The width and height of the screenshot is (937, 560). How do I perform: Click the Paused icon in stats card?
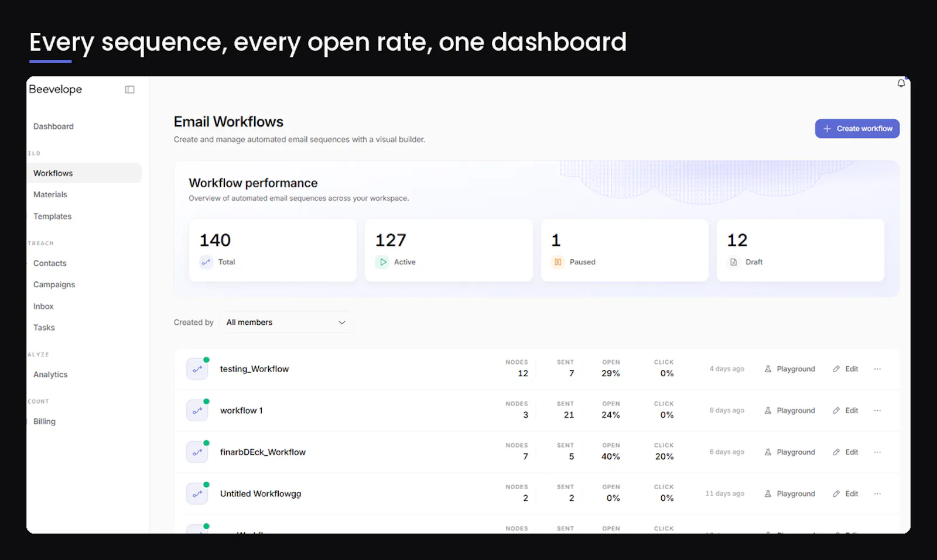pos(558,262)
